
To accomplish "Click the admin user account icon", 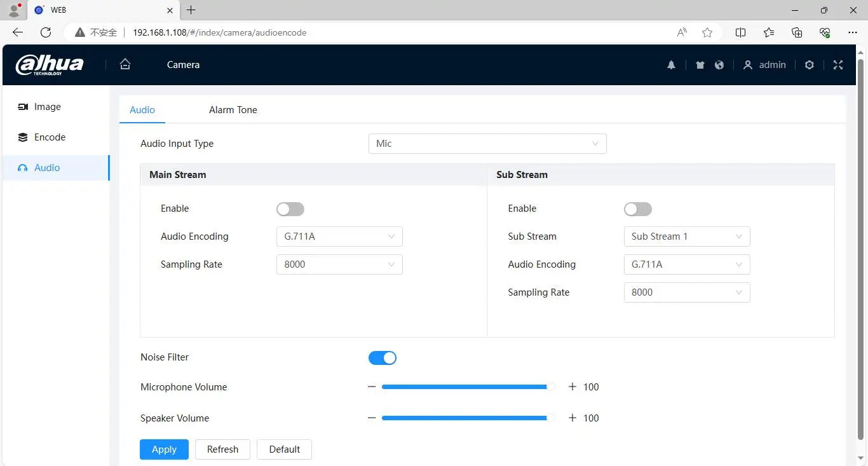I will (x=748, y=65).
